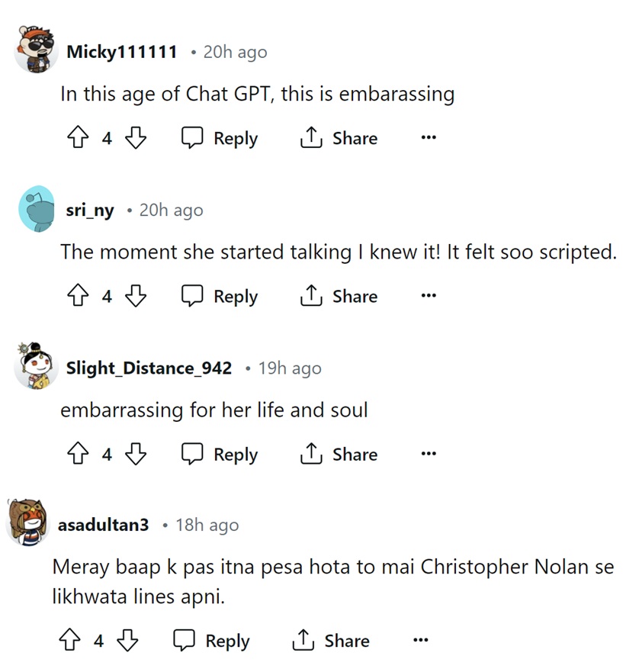Click asadultan3's avatar image

tap(29, 522)
